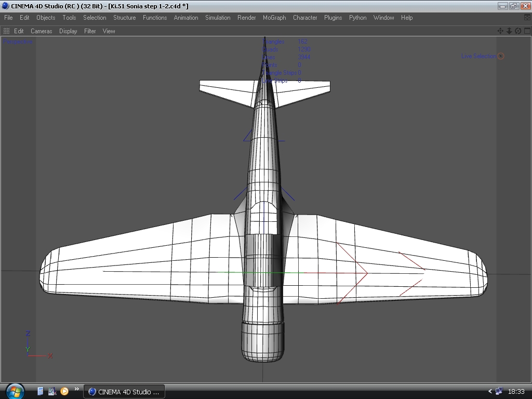The width and height of the screenshot is (532, 399).
Task: Expand hidden quick launch items chevron
Action: coord(77,389)
